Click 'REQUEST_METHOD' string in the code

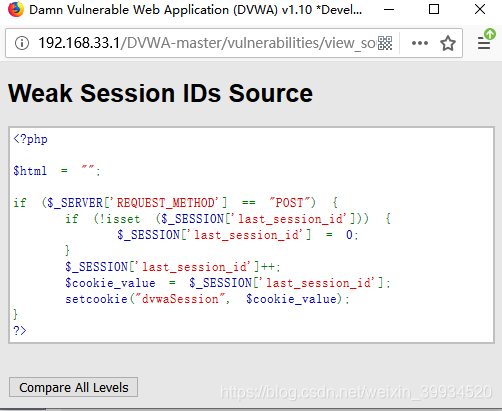pyautogui.click(x=167, y=203)
